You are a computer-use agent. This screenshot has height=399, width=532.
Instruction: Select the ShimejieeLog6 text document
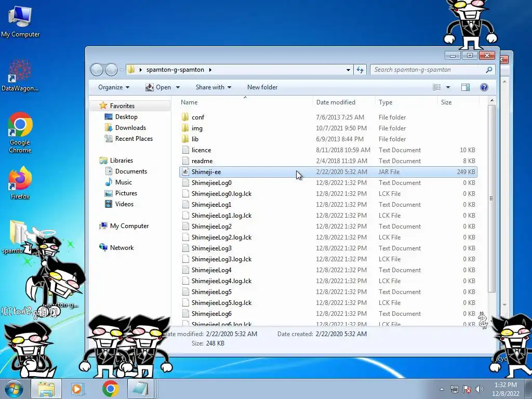(328, 313)
